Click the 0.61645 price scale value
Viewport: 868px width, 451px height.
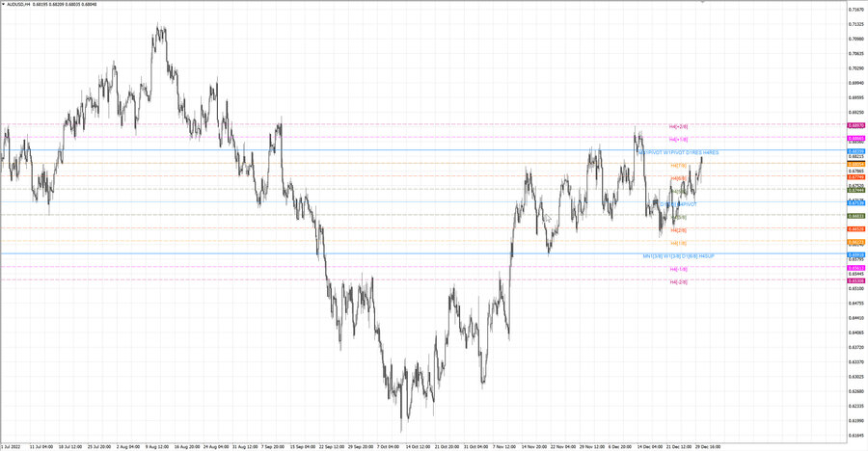tap(855, 436)
